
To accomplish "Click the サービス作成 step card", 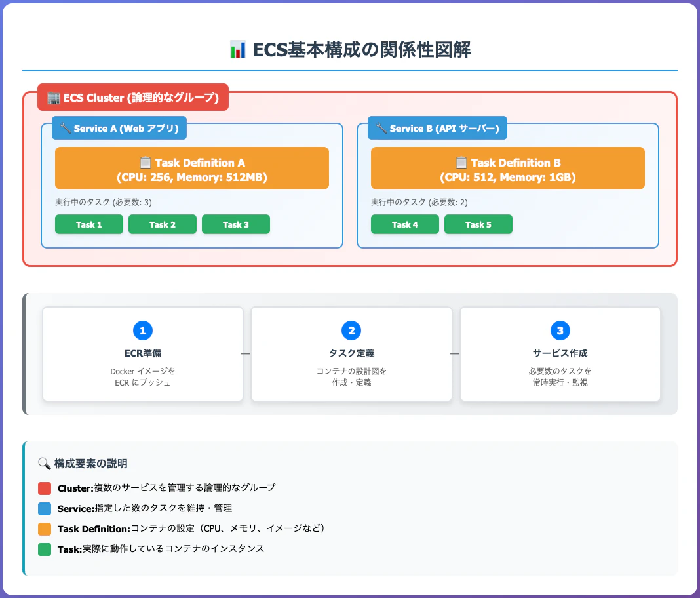I will point(560,353).
